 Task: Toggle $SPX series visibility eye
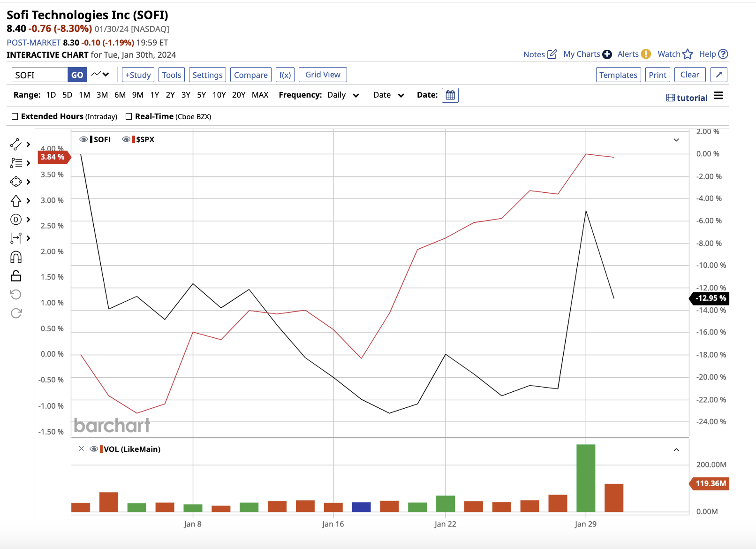(x=126, y=139)
